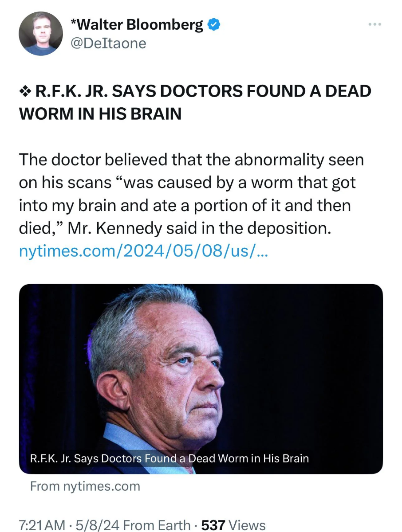This screenshot has width=402, height=532.
Task: Click the "From nytimes.com" source label
Action: [x=85, y=486]
